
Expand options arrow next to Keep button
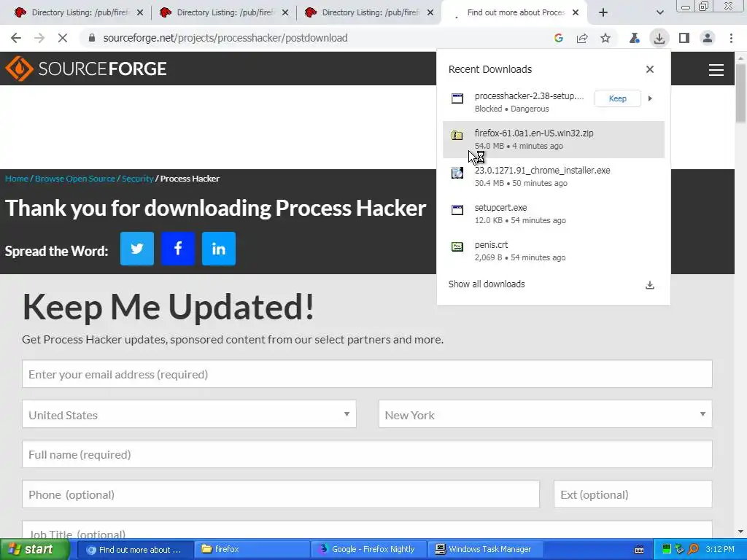pos(650,98)
